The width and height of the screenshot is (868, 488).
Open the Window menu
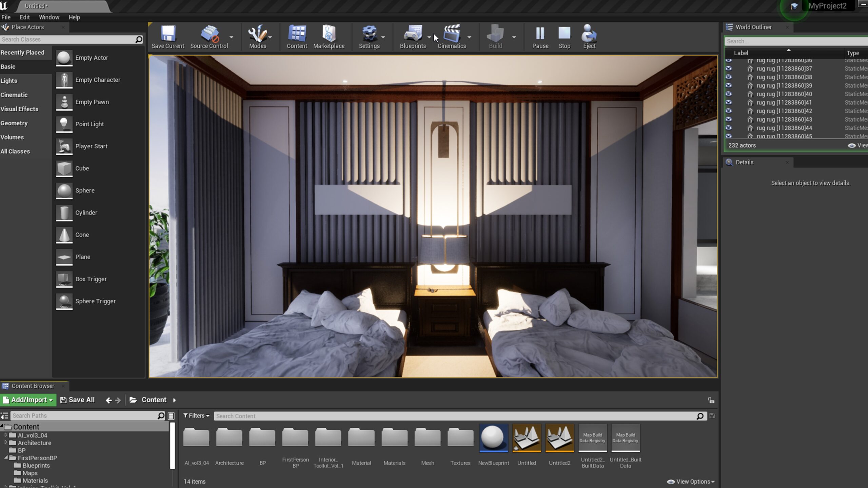49,17
